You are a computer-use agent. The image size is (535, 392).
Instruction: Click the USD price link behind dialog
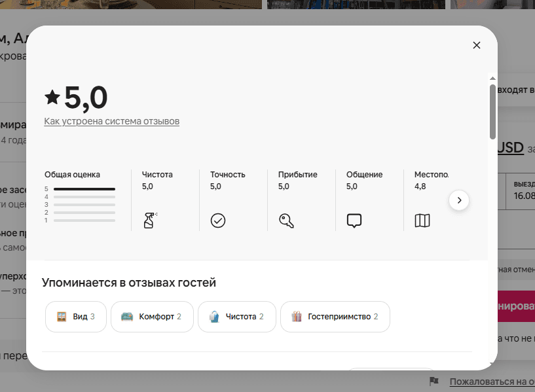(x=510, y=148)
